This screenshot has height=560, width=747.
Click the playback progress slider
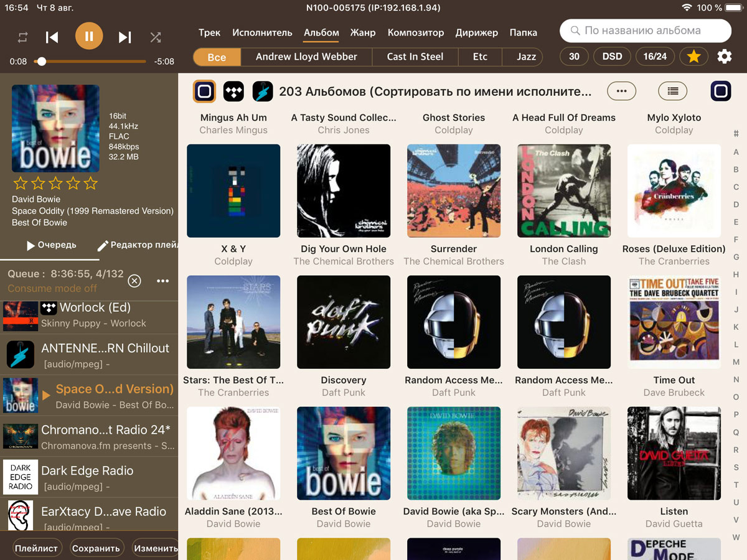click(x=93, y=62)
